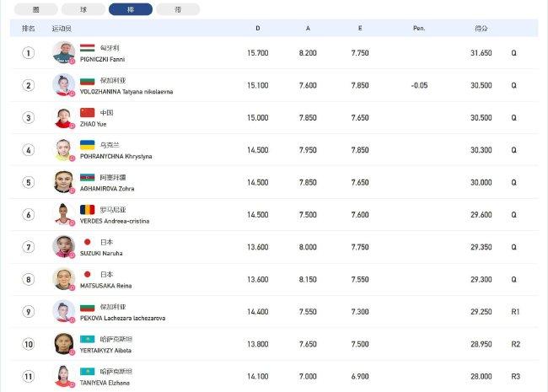Click the Azerbaijan flag icon
548x392 pixels.
pyautogui.click(x=87, y=177)
